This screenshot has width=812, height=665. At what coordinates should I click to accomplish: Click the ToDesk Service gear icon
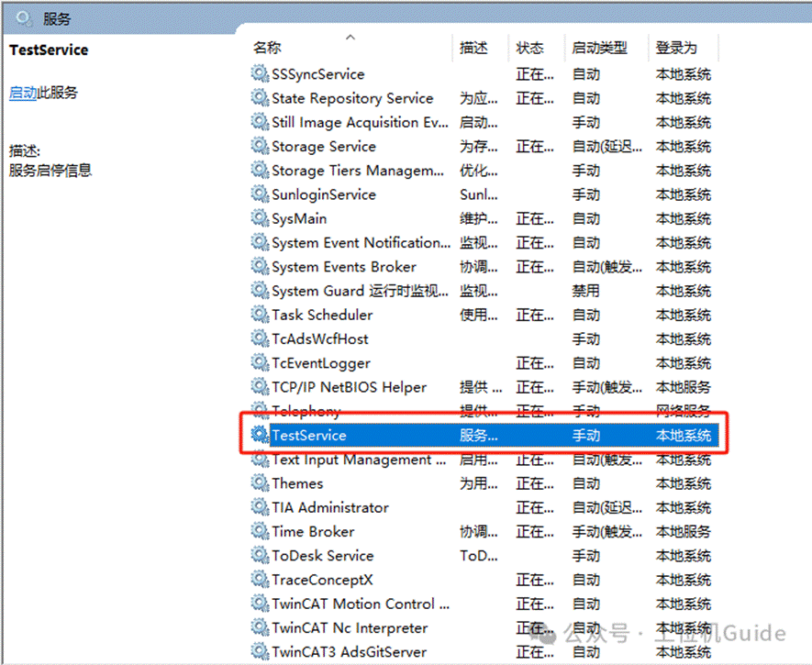pos(260,555)
